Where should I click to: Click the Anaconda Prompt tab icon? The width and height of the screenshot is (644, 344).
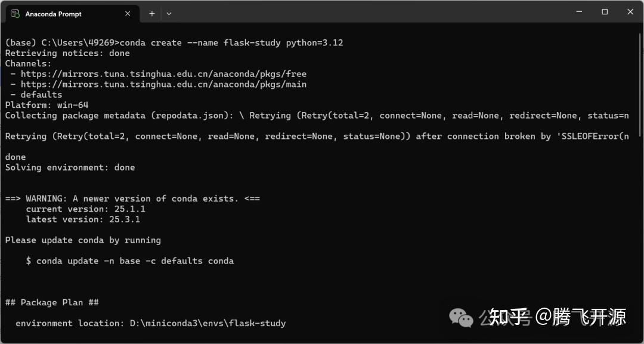pos(15,14)
